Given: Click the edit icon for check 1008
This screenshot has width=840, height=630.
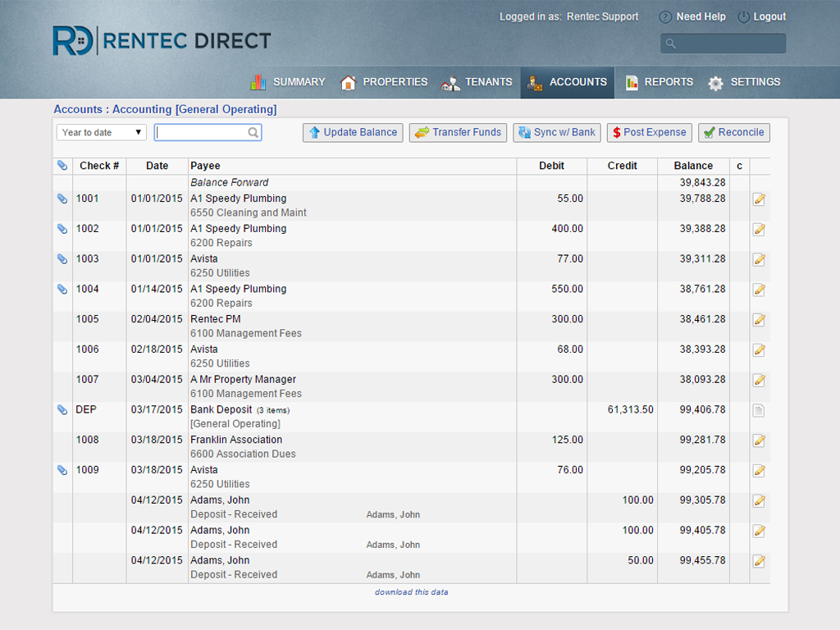Looking at the screenshot, I should [759, 441].
